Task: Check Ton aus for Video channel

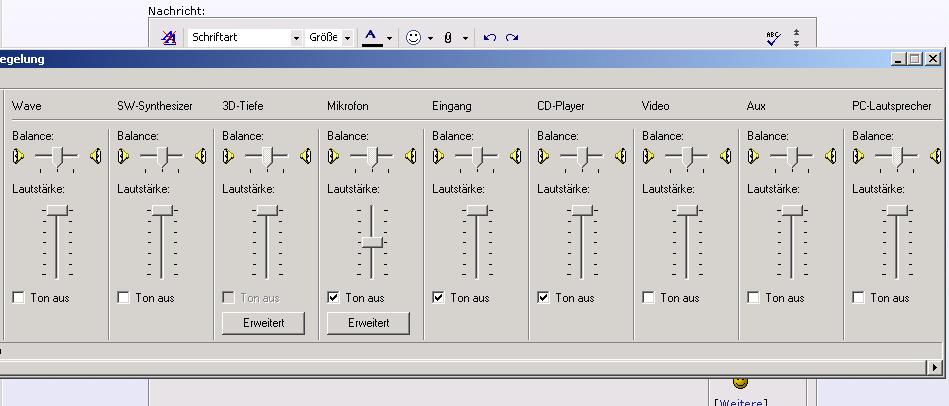Action: [648, 298]
